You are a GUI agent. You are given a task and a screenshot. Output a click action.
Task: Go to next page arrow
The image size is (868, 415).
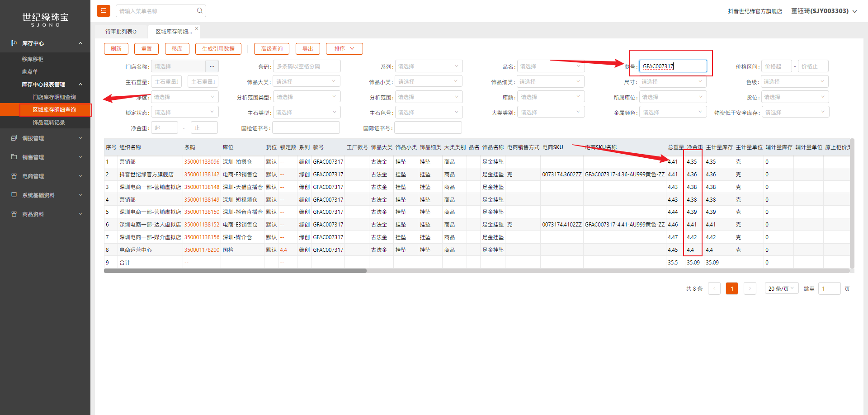[750, 288]
